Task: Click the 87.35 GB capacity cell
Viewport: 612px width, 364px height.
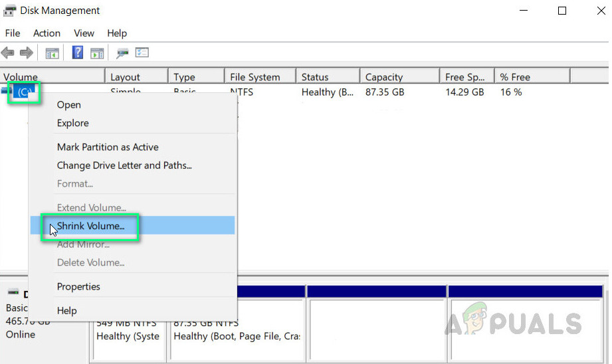Action: (385, 92)
